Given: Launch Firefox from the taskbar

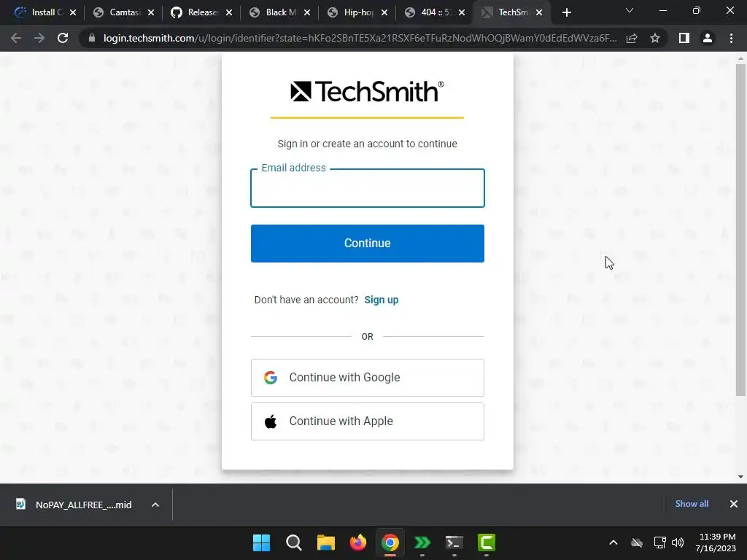Looking at the screenshot, I should (357, 542).
